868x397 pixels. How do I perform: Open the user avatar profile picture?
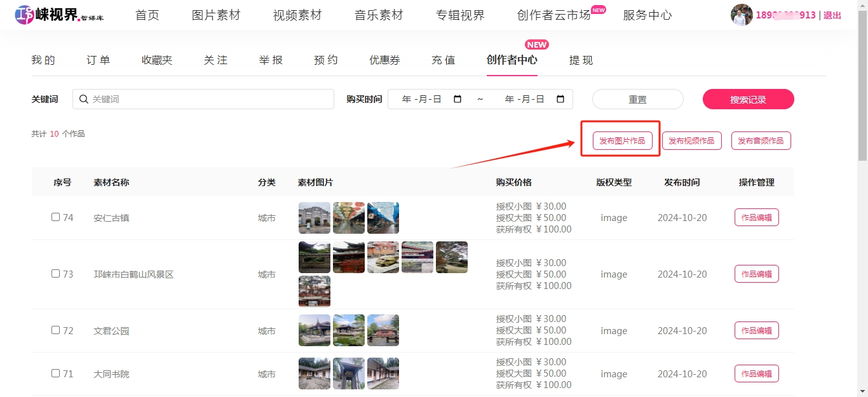741,15
